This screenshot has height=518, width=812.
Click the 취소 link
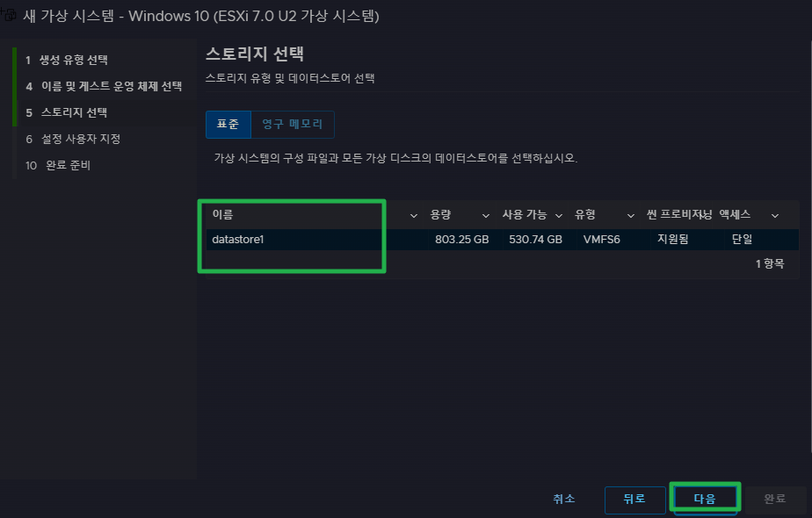[x=564, y=499]
